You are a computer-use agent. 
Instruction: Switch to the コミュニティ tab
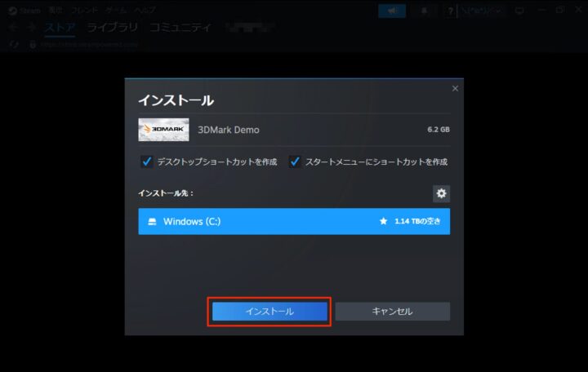click(x=179, y=27)
